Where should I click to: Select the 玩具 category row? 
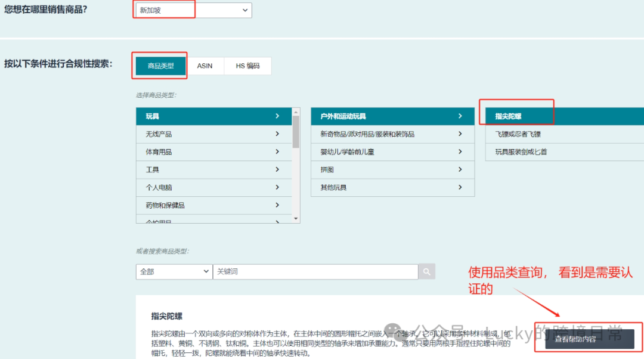[x=213, y=116]
